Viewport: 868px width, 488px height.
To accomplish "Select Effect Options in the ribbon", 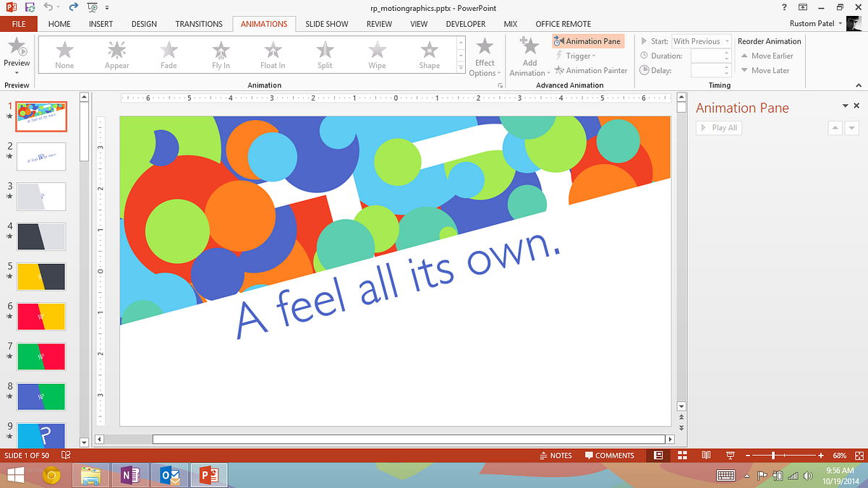I will pyautogui.click(x=484, y=58).
